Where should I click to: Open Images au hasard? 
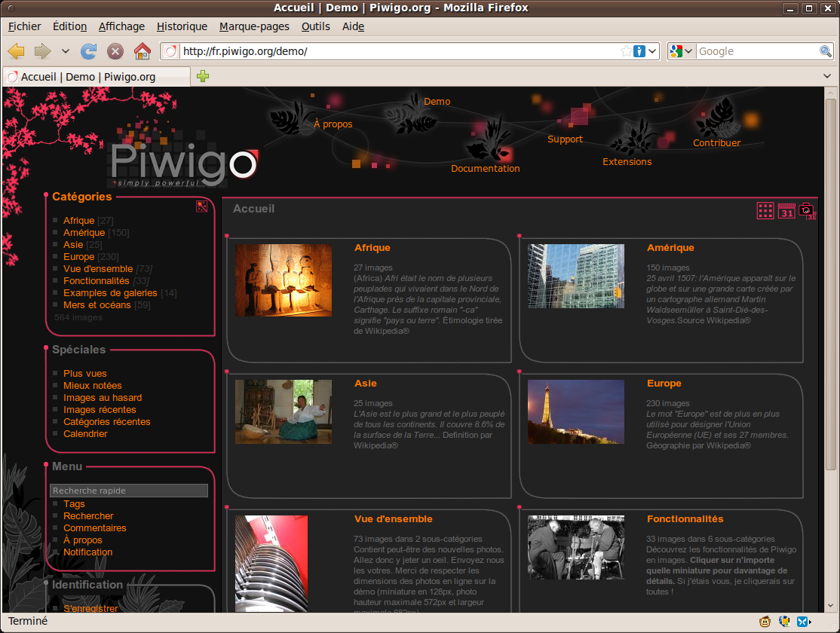[103, 397]
